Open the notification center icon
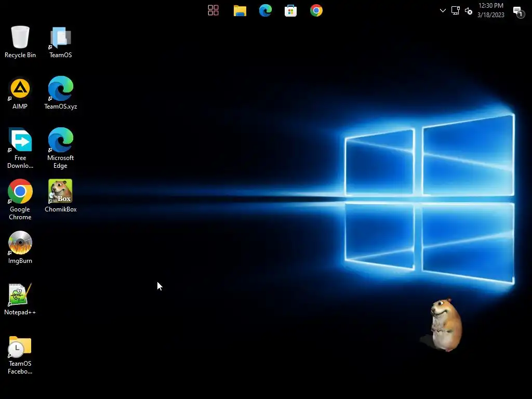 518,11
